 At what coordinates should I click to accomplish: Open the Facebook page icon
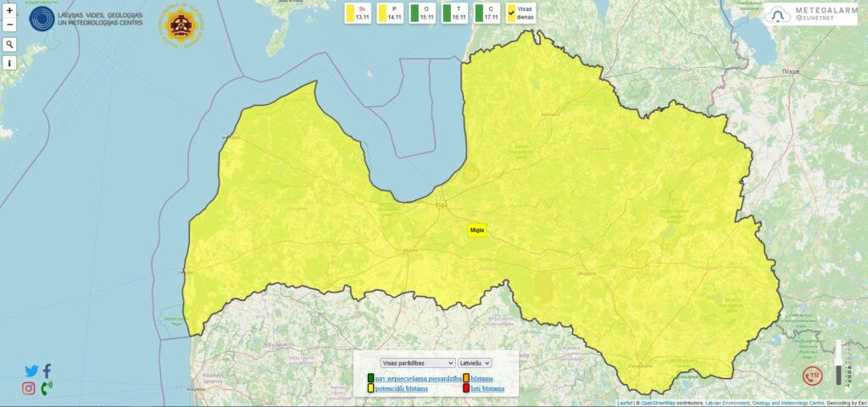coord(47,371)
